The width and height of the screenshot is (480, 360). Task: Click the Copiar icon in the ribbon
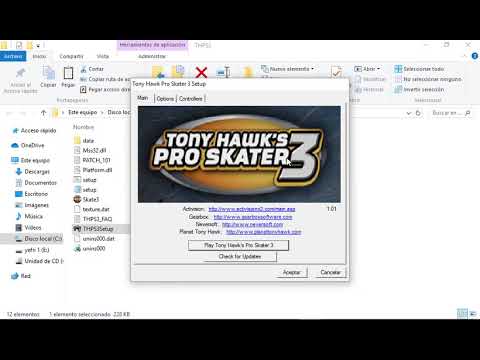tap(48, 72)
